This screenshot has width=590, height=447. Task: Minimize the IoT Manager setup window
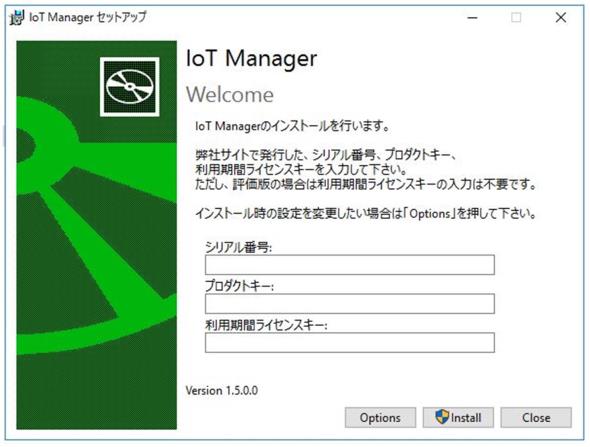click(472, 17)
